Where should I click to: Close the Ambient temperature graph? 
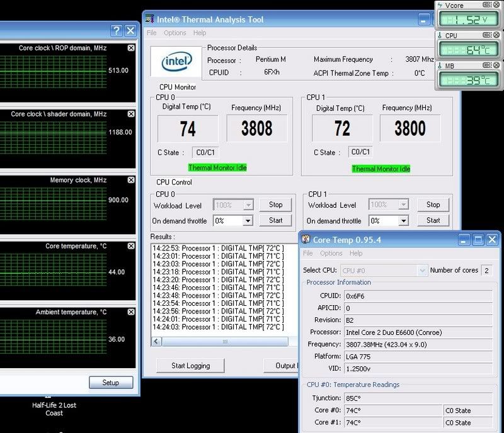click(x=131, y=312)
